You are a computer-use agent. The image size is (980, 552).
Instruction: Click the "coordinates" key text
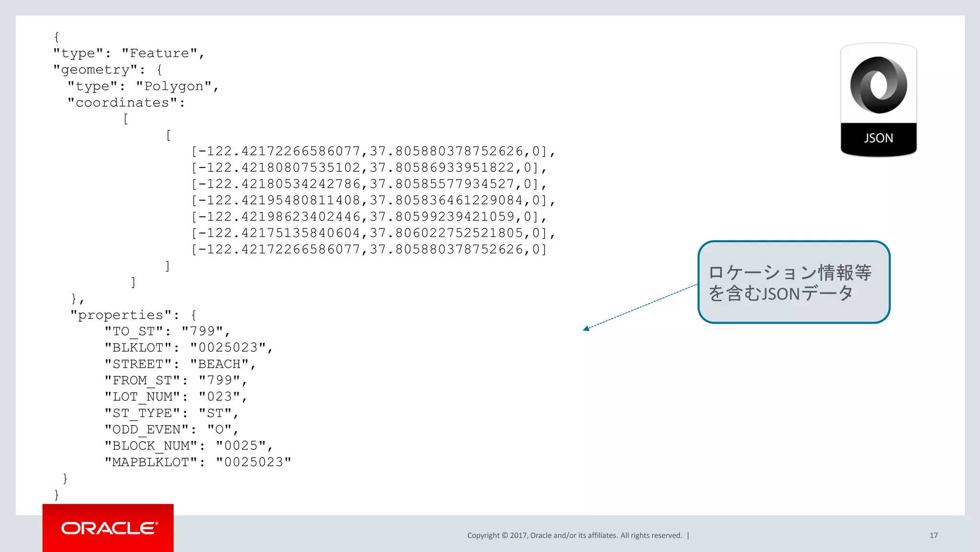click(122, 102)
